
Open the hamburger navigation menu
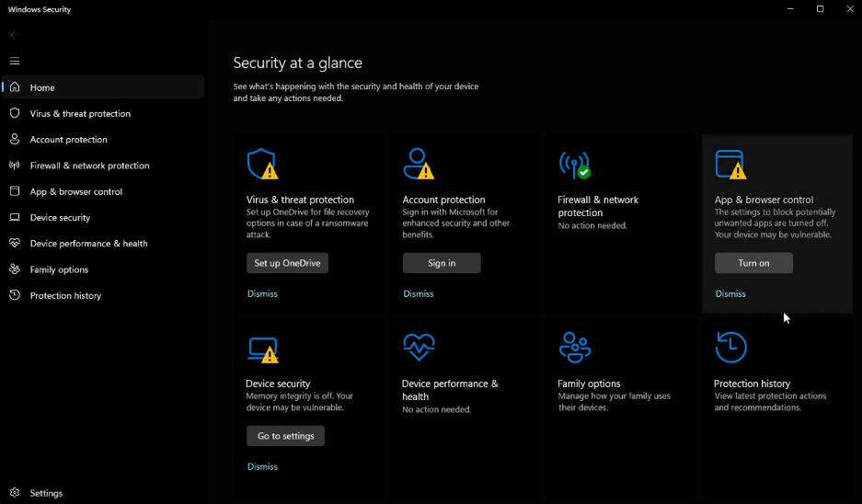(15, 61)
